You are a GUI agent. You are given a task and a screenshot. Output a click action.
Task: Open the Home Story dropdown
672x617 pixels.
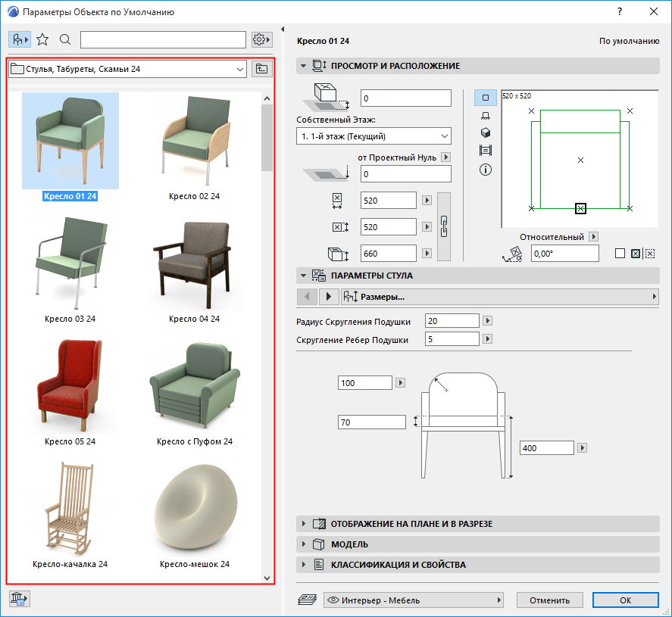click(374, 136)
